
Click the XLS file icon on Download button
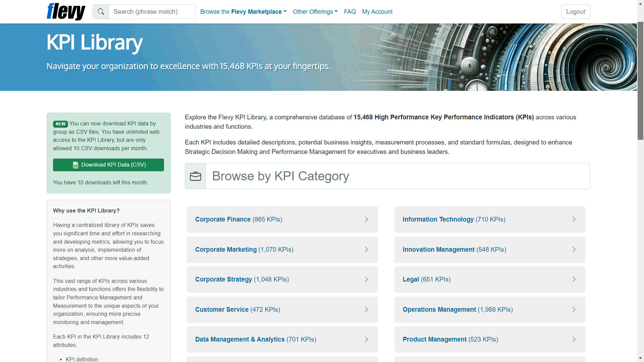(75, 165)
